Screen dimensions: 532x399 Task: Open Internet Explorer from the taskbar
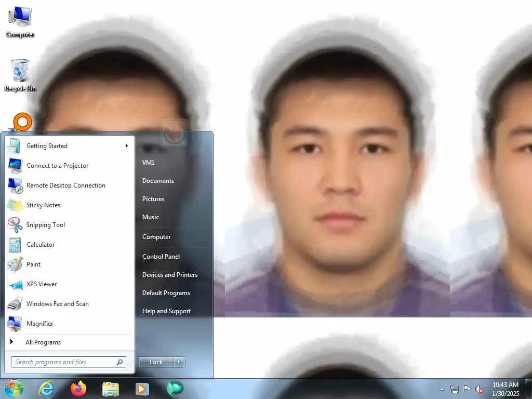pyautogui.click(x=46, y=389)
